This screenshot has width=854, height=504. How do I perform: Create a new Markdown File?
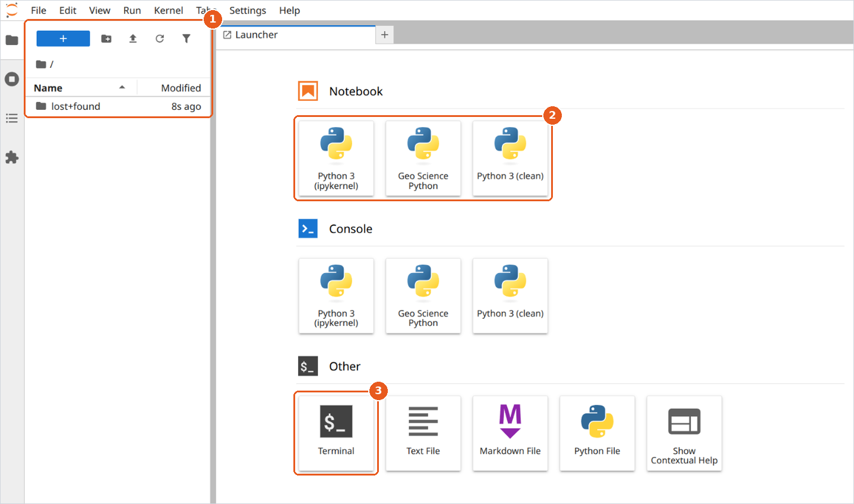(510, 433)
